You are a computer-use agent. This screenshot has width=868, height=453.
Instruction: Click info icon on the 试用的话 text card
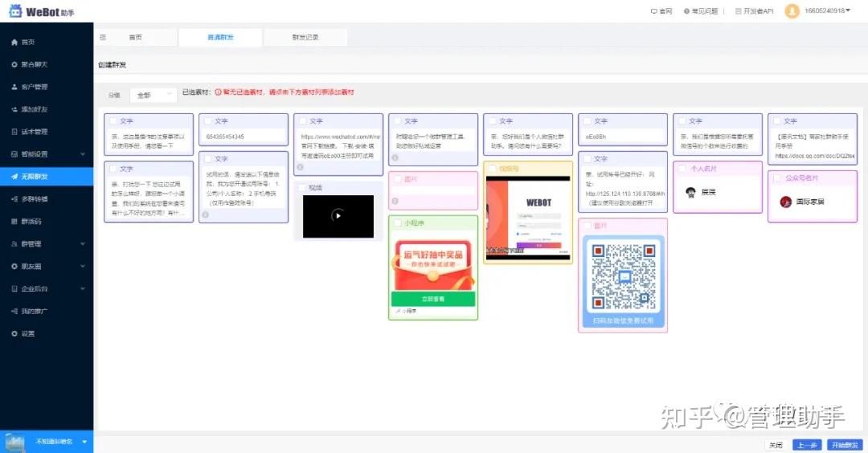coord(206,214)
